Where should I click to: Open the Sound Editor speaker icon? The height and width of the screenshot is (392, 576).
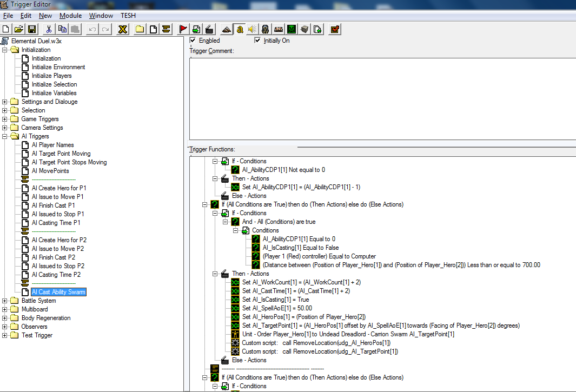pyautogui.click(x=253, y=29)
